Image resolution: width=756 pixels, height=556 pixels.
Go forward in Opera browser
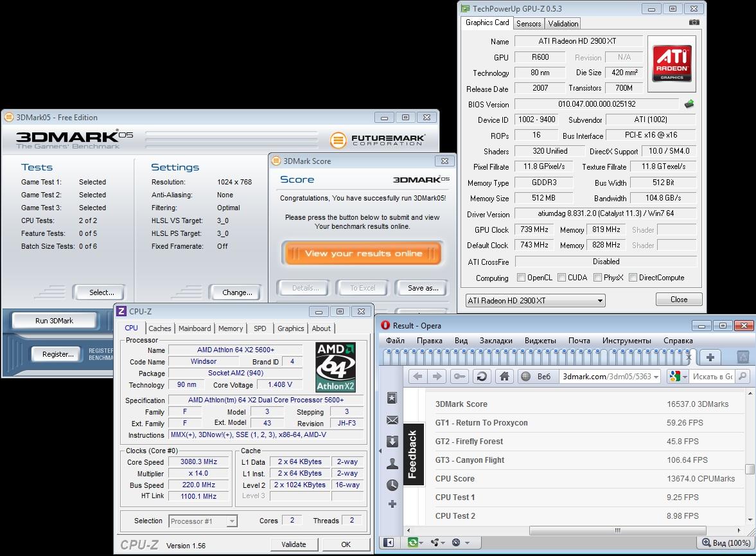(437, 377)
